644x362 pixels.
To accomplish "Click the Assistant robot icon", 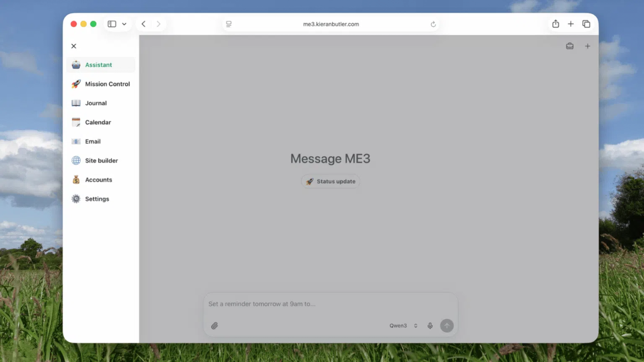I will point(76,65).
